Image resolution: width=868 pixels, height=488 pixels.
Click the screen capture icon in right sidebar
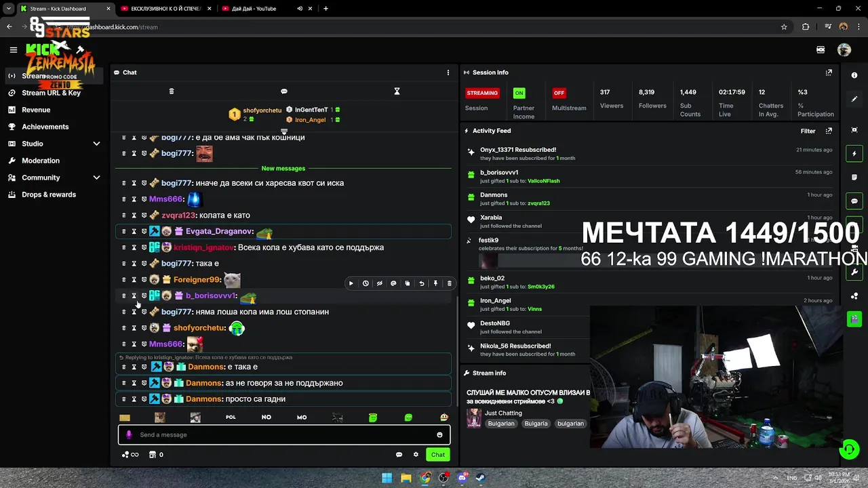854,130
